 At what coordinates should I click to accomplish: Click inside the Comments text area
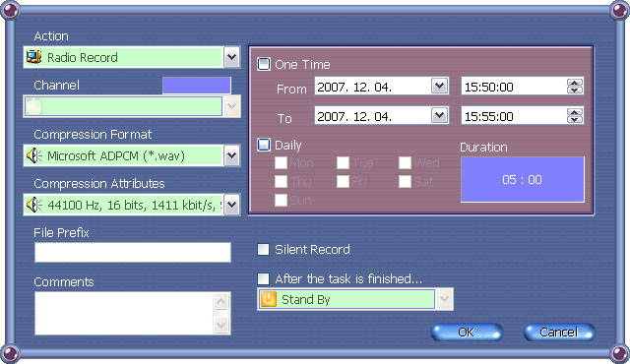click(x=124, y=313)
